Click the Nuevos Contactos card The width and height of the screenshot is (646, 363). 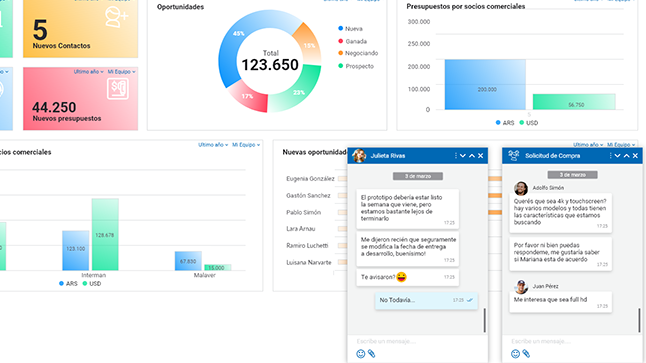click(80, 28)
